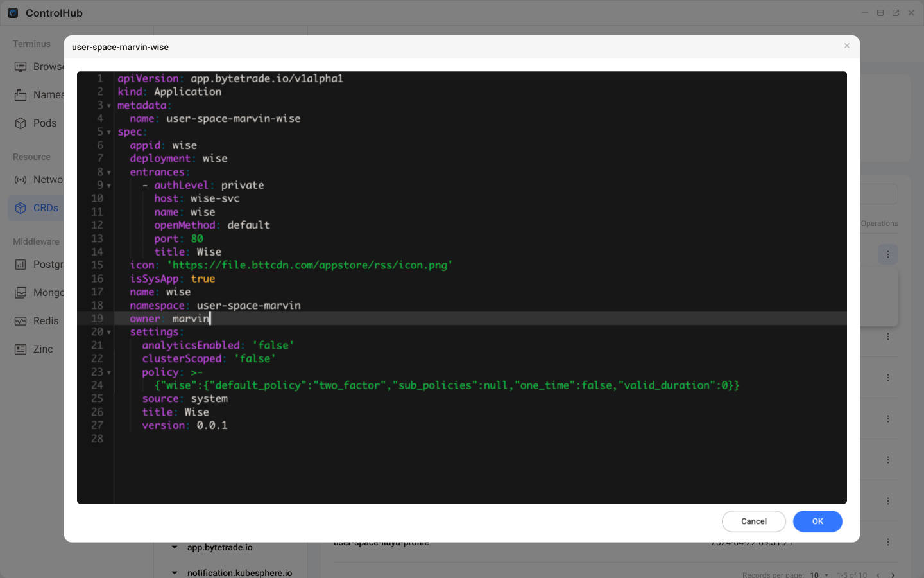Open the Mongo middleware icon
Screen dimensions: 924x578
click(x=21, y=293)
